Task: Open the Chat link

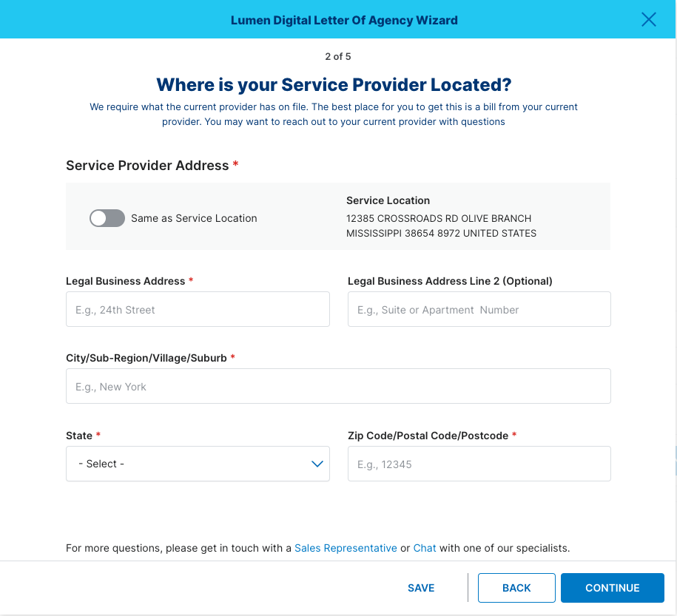Action: pyautogui.click(x=425, y=548)
